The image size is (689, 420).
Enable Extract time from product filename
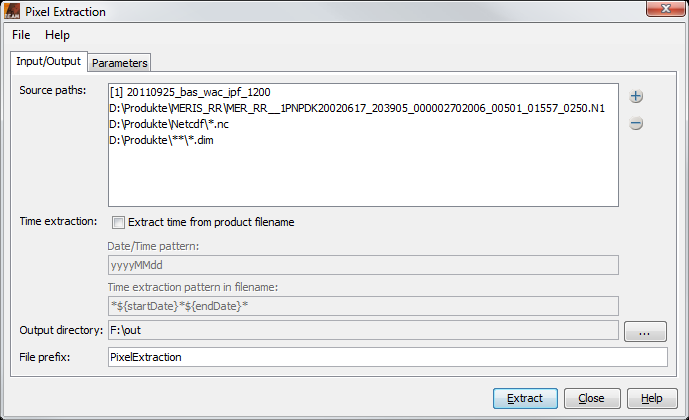pyautogui.click(x=119, y=222)
